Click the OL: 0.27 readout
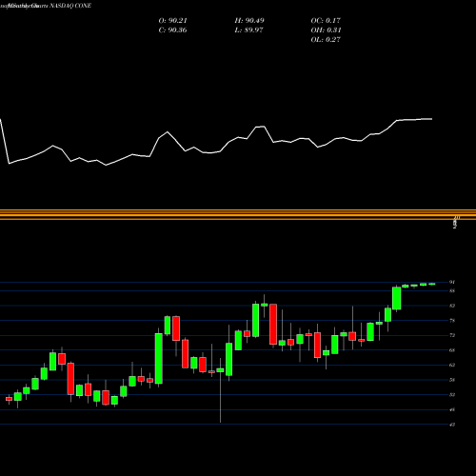This screenshot has height=476, width=476. tap(326, 40)
